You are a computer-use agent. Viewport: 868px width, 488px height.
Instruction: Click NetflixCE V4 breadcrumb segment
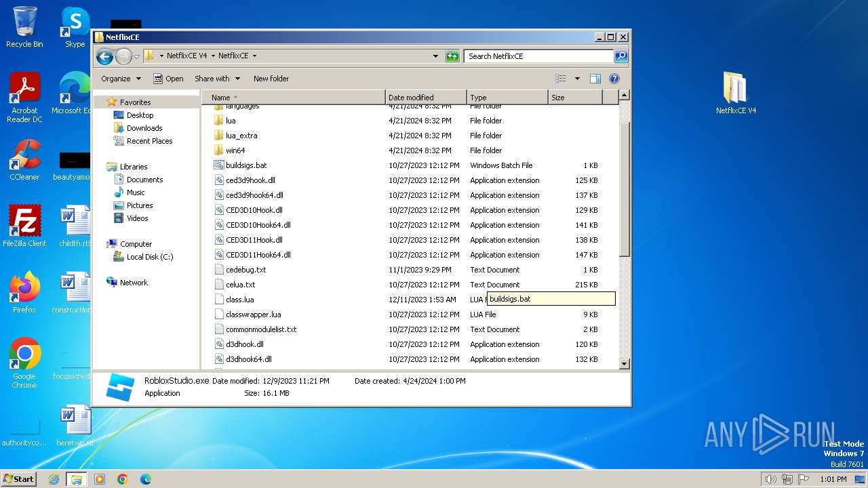point(187,56)
